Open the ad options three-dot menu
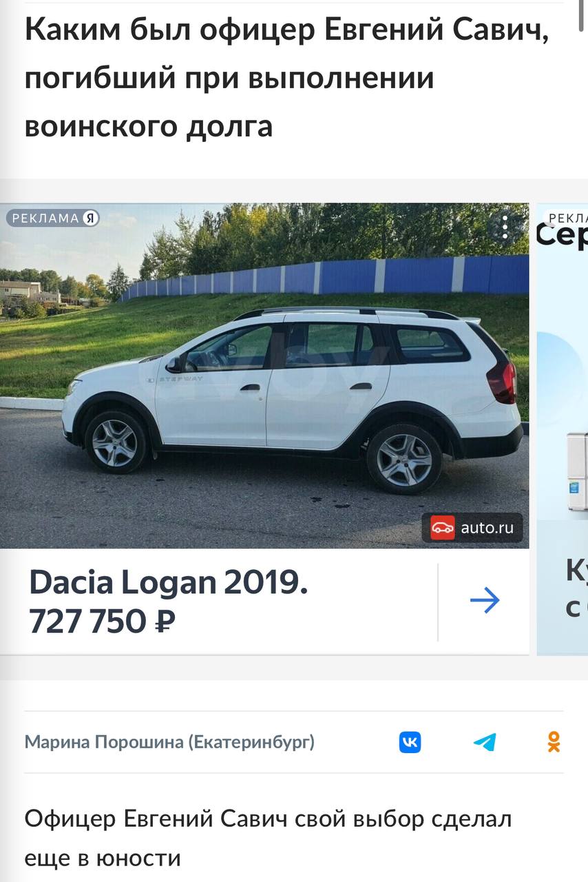The width and height of the screenshot is (588, 882). tap(505, 227)
